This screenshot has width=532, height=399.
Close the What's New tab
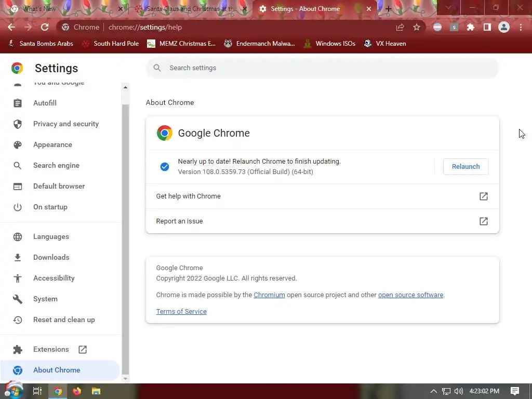(120, 9)
